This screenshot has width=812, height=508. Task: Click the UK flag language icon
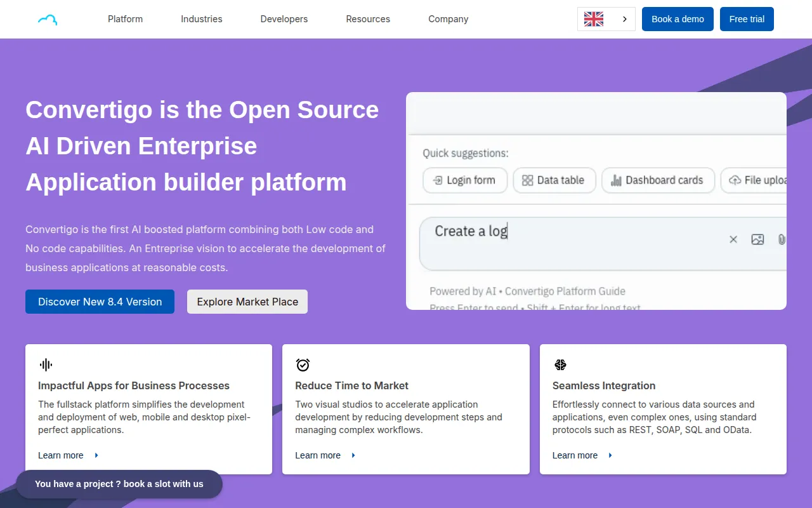594,19
